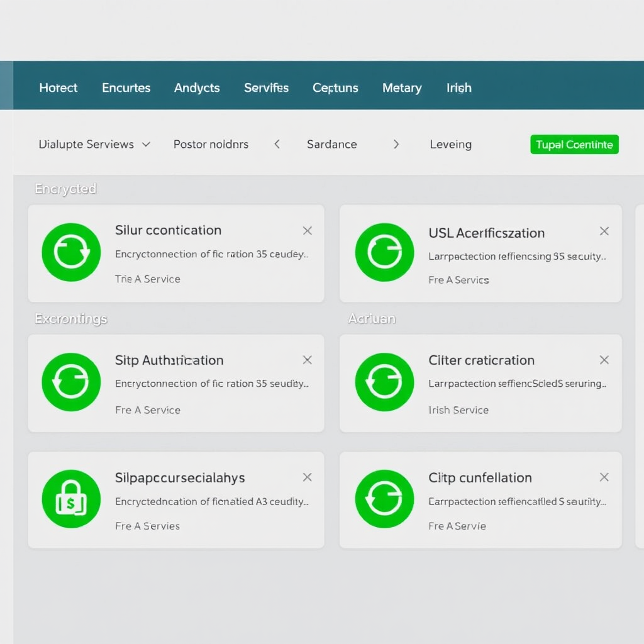Click the Irish Service label
Image resolution: width=644 pixels, height=644 pixels.
tap(458, 410)
